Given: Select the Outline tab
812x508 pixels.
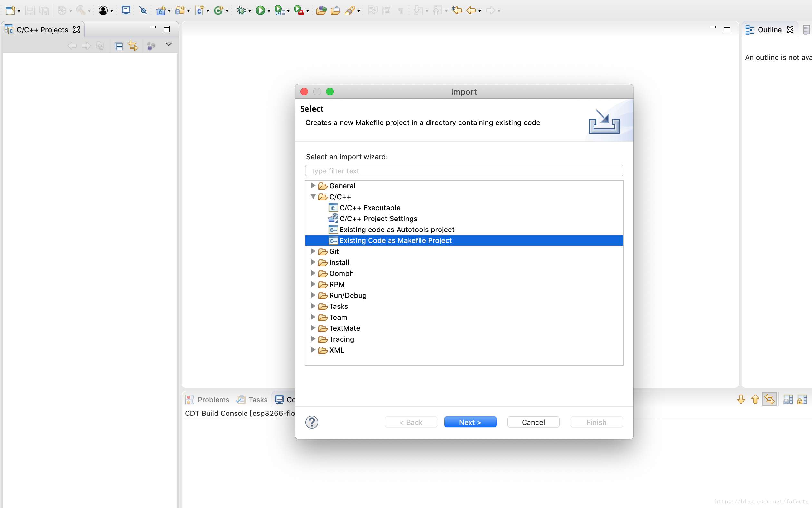Looking at the screenshot, I should pos(769,30).
